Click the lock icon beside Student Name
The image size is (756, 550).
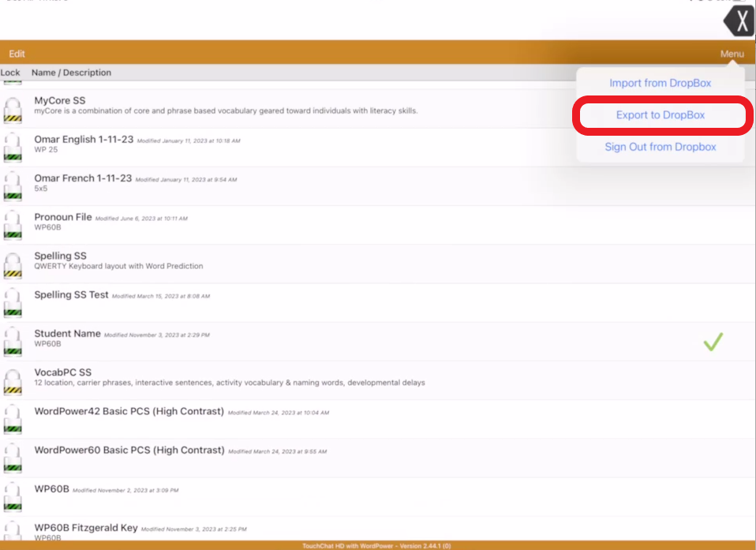pos(13,342)
